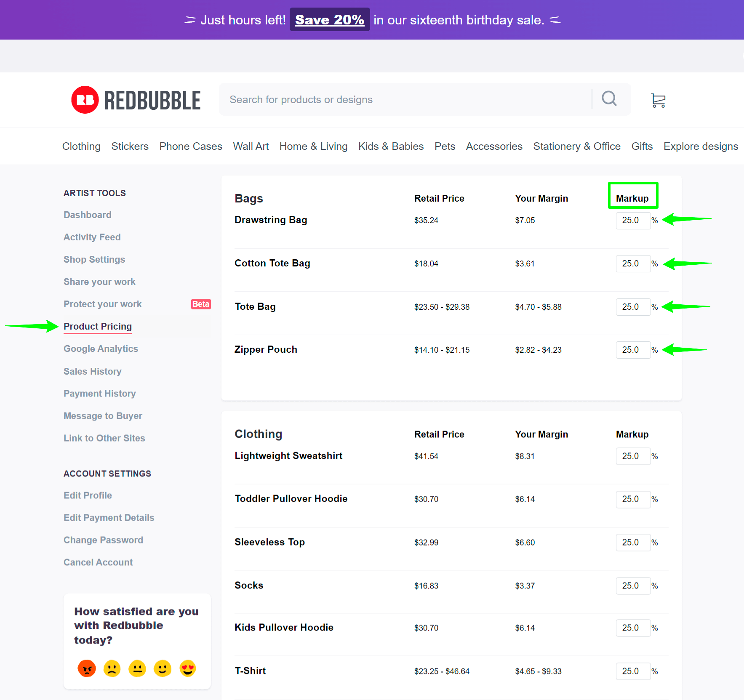
Task: Click the search magnifier icon
Action: [609, 99]
